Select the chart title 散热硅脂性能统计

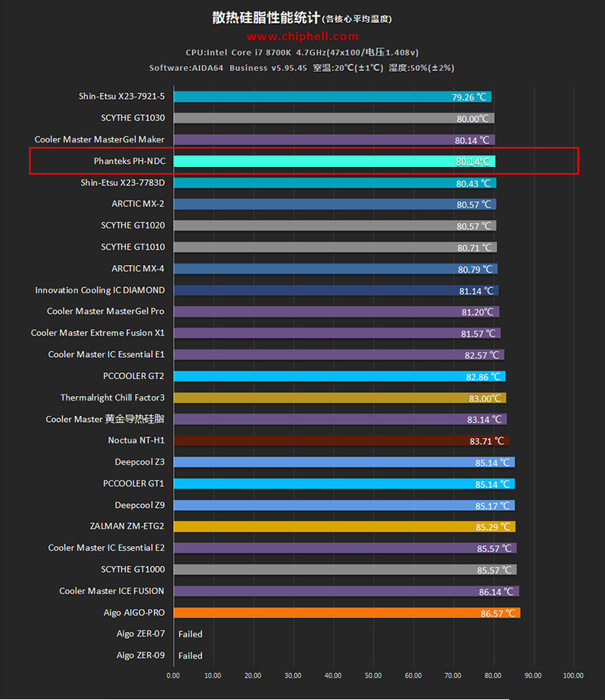pos(266,18)
